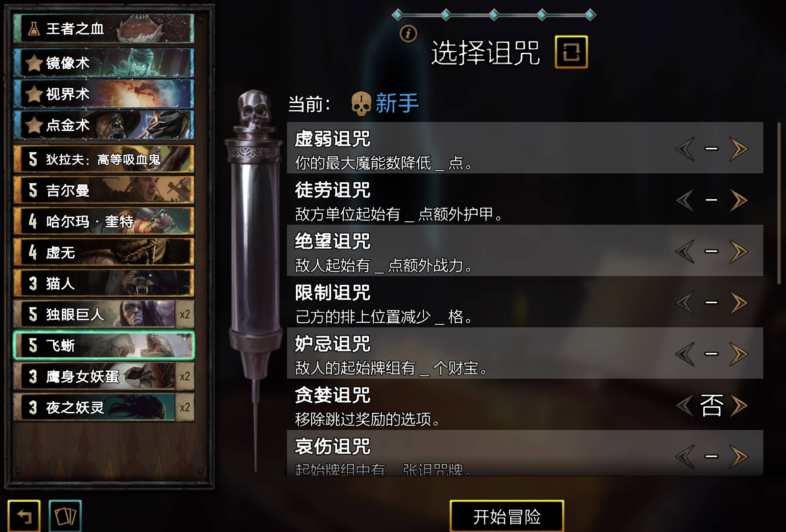Increase 限制诅咒 value with right arrow
Image resolution: width=786 pixels, height=532 pixels.
click(x=739, y=302)
